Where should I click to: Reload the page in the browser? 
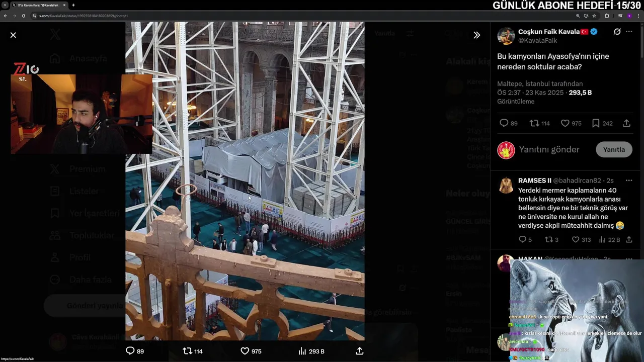click(x=23, y=16)
